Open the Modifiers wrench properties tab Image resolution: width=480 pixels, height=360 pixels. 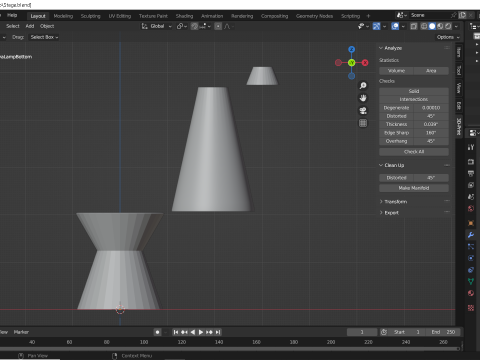pyautogui.click(x=471, y=235)
